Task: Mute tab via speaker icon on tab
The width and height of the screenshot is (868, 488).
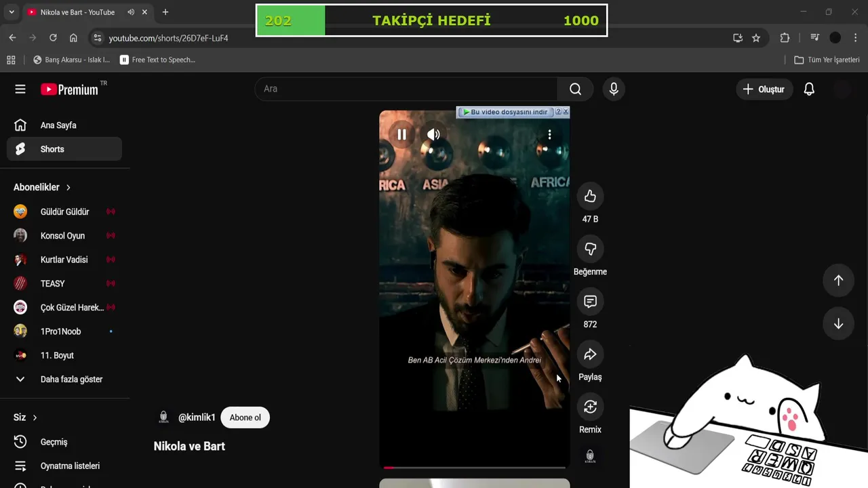Action: pos(131,12)
